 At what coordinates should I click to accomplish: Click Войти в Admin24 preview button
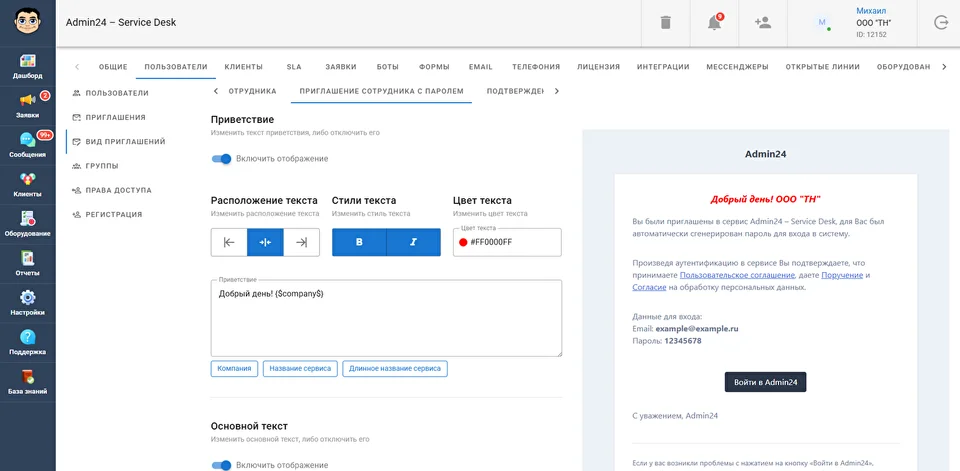(765, 382)
